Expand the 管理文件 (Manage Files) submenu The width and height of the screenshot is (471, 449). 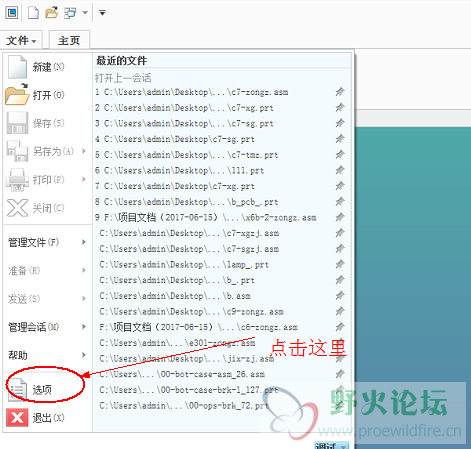pyautogui.click(x=47, y=242)
